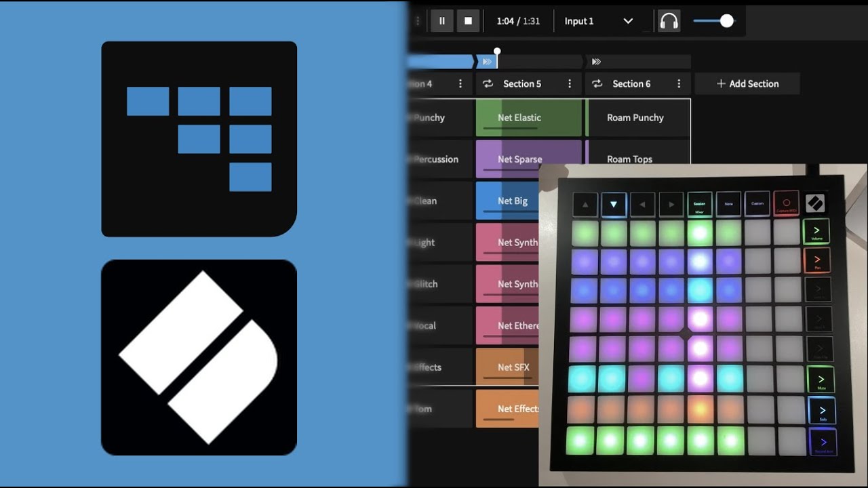The image size is (868, 488).
Task: Stop playback with the square stop button
Action: click(468, 21)
